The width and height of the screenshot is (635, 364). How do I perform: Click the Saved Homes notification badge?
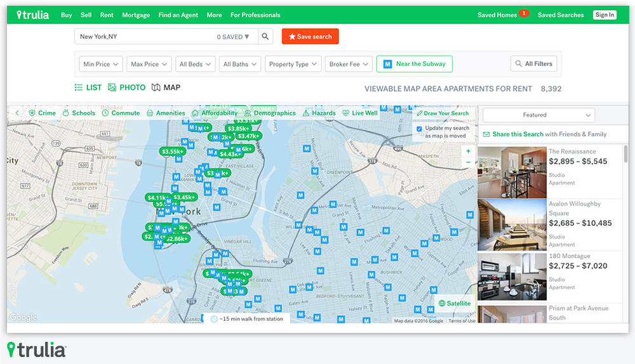point(524,13)
